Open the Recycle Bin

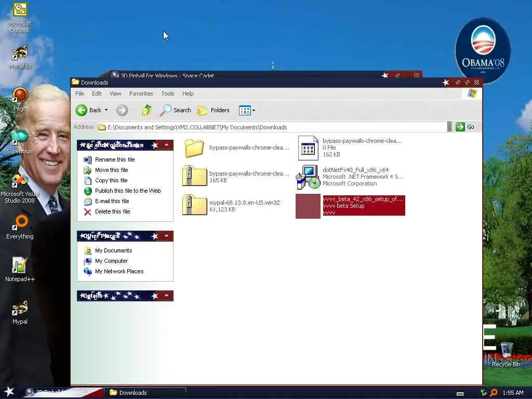click(506, 354)
